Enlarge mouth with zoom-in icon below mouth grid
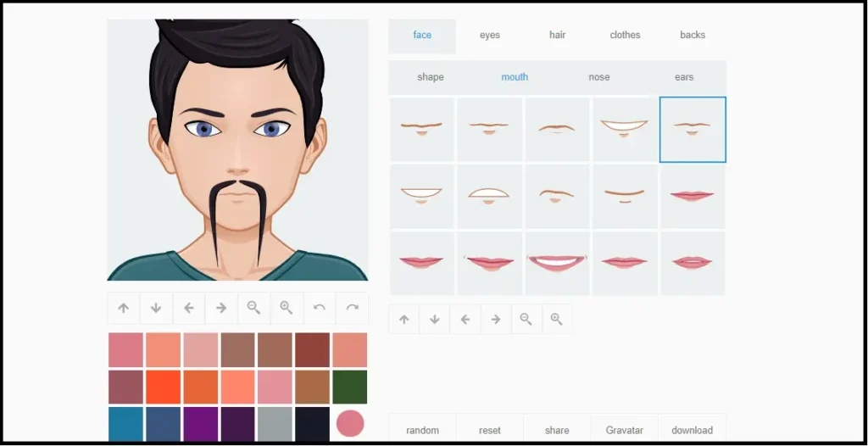This screenshot has width=868, height=446. [556, 319]
